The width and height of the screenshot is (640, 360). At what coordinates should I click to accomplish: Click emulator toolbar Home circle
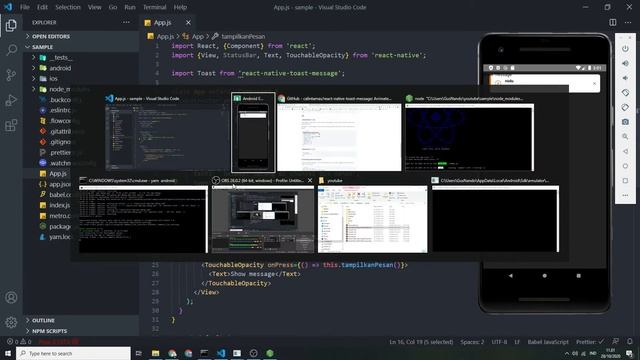[625, 166]
